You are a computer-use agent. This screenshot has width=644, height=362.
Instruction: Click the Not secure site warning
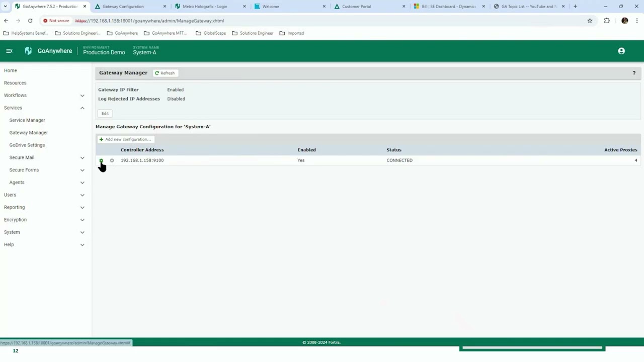tap(56, 21)
